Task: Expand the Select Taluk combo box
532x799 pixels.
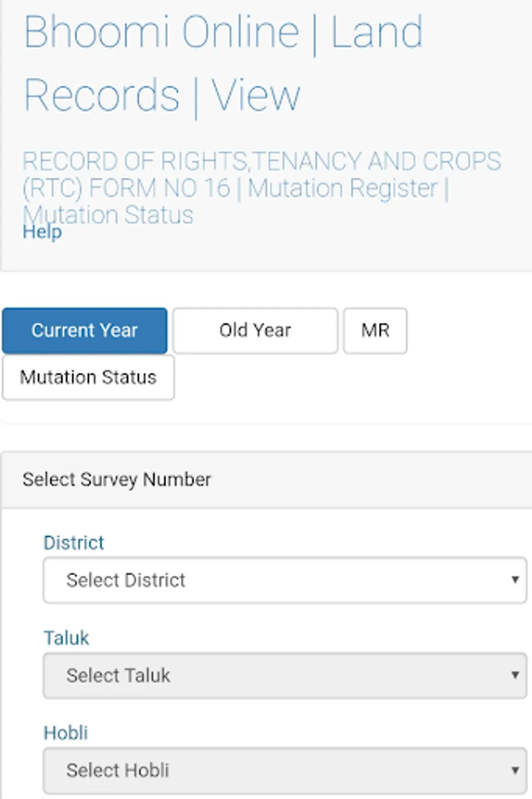Action: click(284, 675)
